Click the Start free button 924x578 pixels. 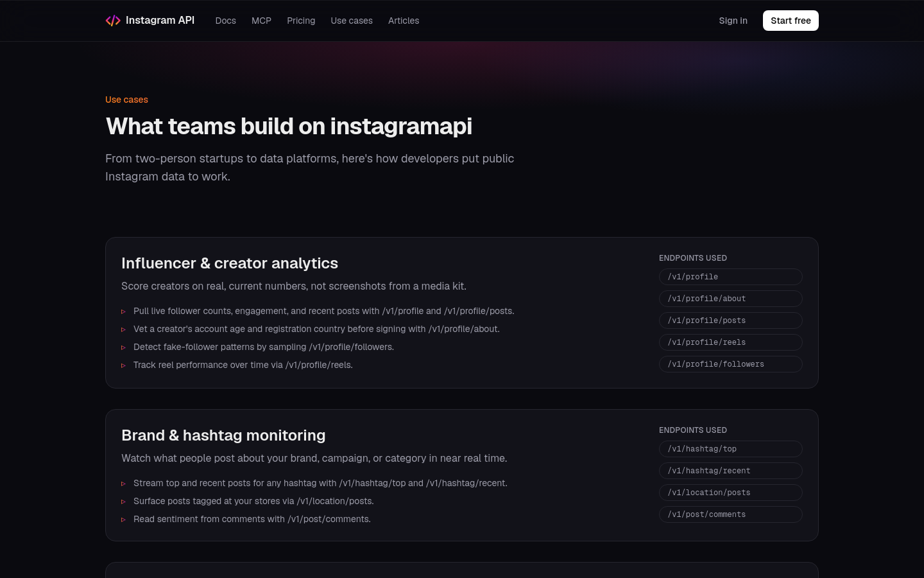[x=791, y=21]
